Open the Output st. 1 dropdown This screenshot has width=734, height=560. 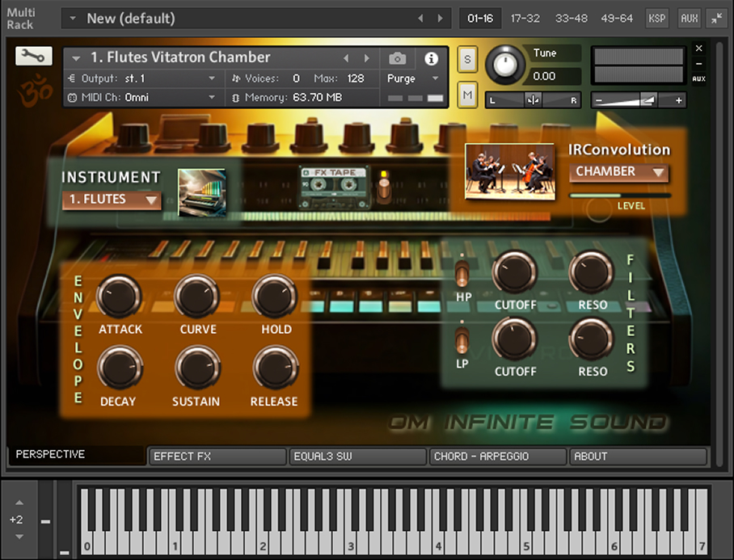pos(144,78)
